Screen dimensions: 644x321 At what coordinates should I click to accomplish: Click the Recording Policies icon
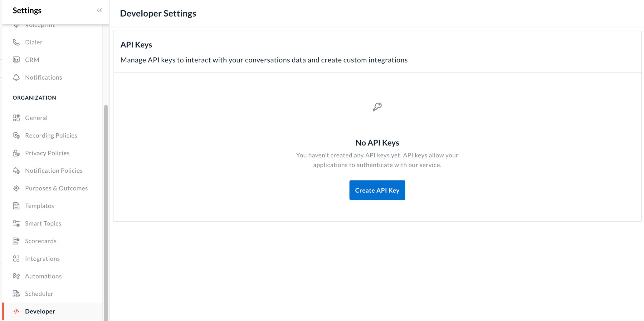coord(17,135)
